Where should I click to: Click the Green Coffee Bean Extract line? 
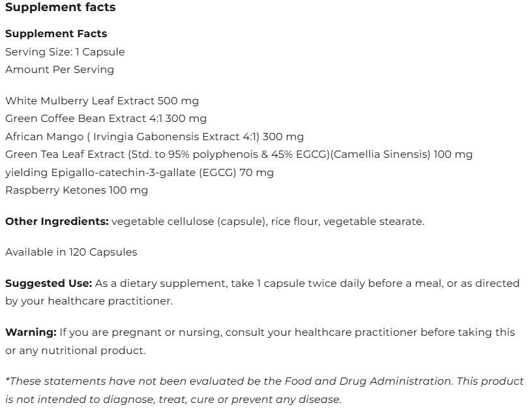tap(106, 119)
